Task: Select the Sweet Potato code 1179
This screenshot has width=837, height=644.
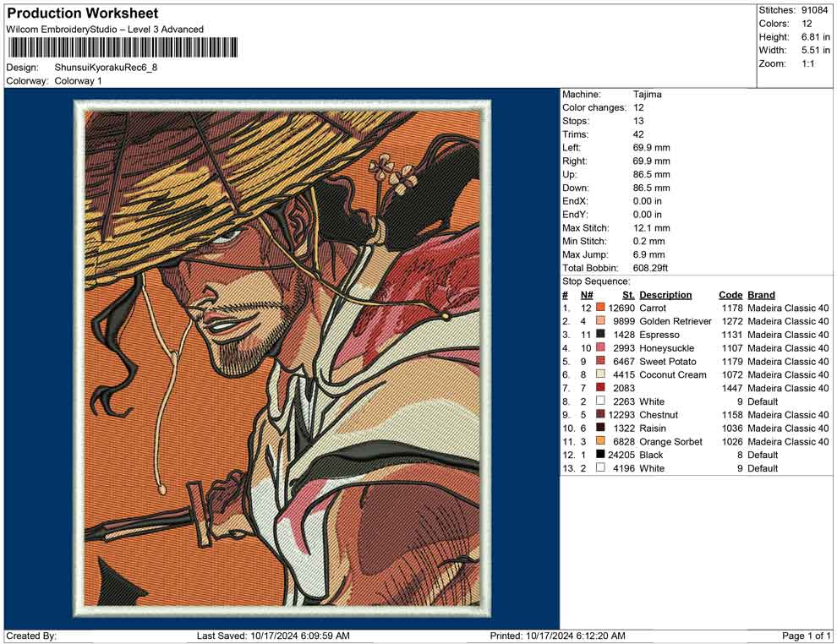Action: pos(732,361)
